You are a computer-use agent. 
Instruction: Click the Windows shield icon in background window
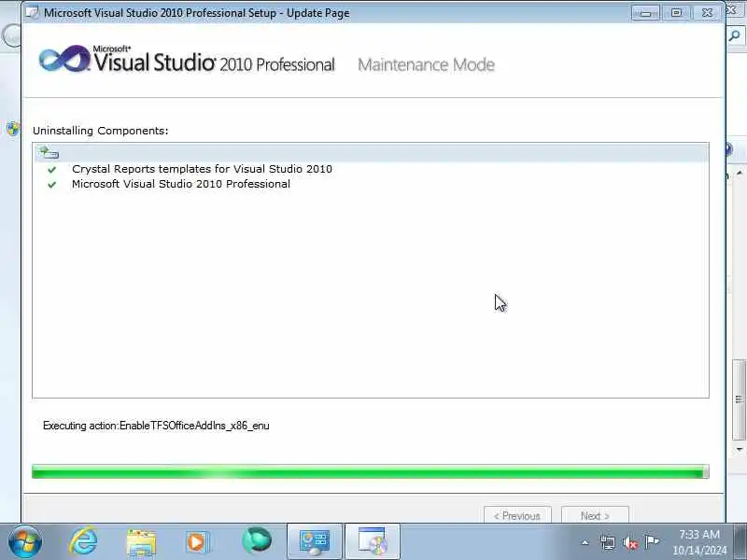tap(13, 129)
